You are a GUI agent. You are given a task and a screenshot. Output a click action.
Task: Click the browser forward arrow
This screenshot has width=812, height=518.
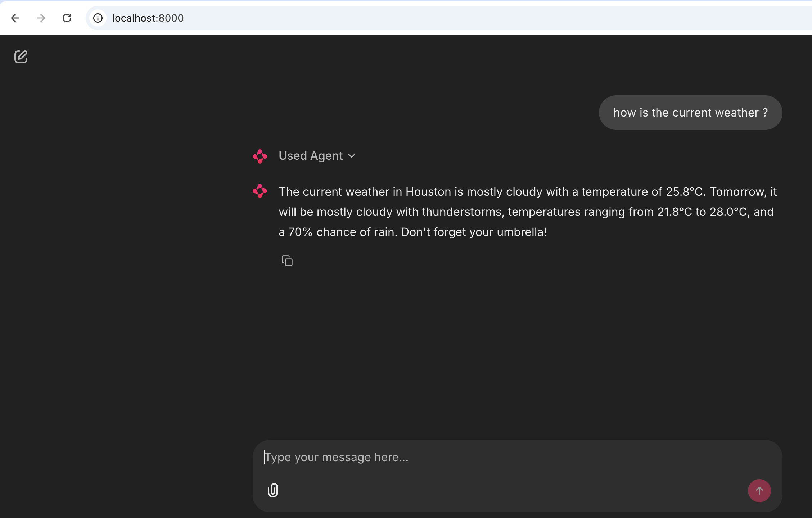[x=41, y=18]
